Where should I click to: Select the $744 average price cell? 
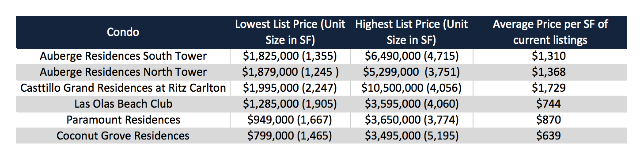[x=550, y=104]
